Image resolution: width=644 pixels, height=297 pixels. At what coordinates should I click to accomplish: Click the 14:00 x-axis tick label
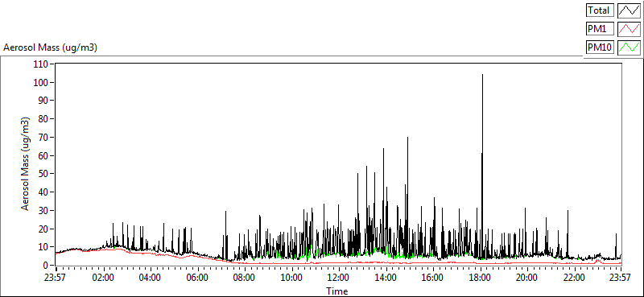(386, 278)
